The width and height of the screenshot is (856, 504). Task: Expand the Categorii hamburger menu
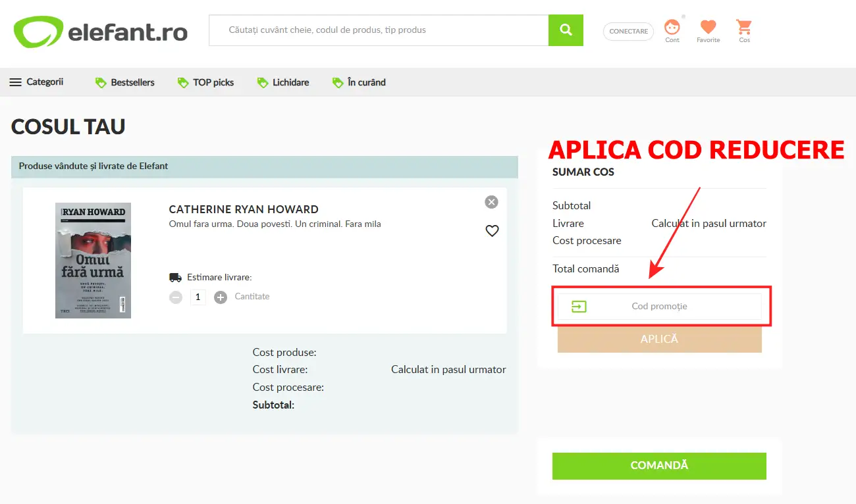[36, 82]
